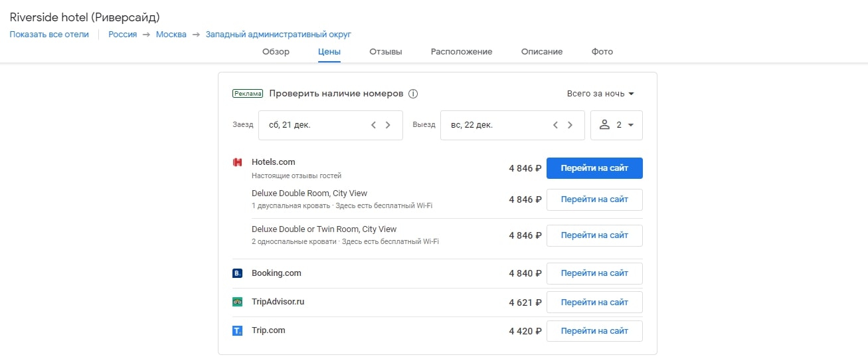This screenshot has height=363, width=868.
Task: Click the Москва breadcrumb link
Action: click(x=171, y=35)
